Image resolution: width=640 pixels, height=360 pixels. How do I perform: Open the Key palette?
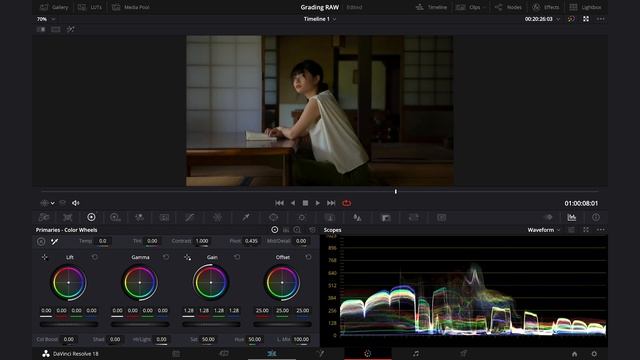click(386, 218)
